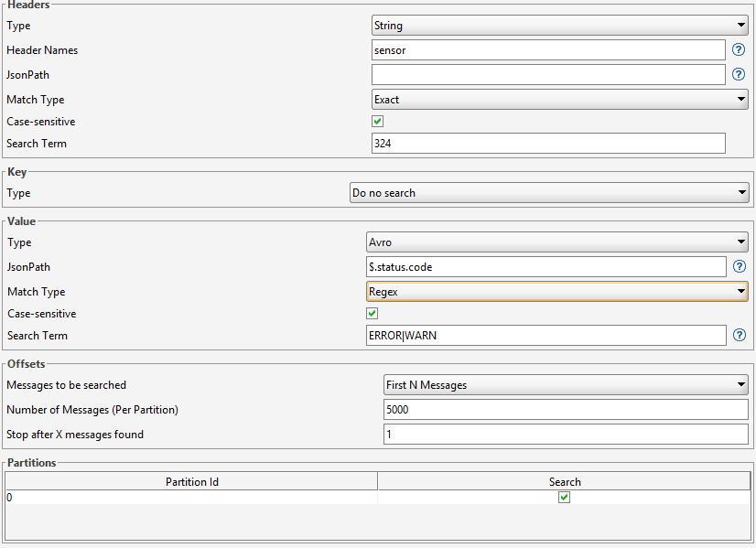Toggle Value Case-sensitive checkbox
The height and width of the screenshot is (548, 756).
tap(373, 313)
